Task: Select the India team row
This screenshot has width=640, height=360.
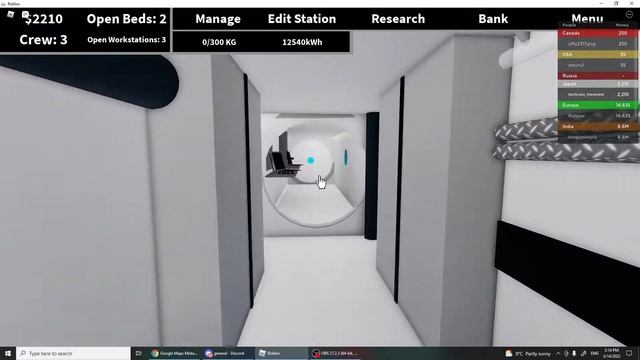Action: click(x=597, y=126)
